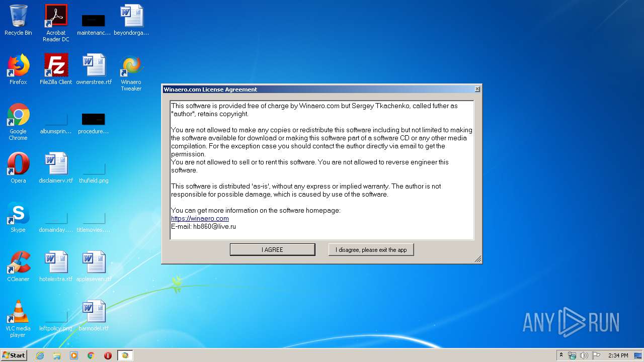
Task: Open the Action Center flag icon
Action: click(596, 355)
